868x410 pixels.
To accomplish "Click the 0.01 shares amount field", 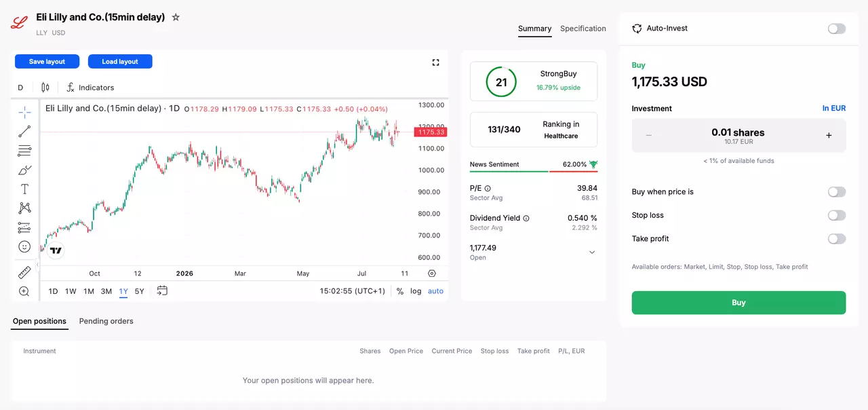I will click(x=738, y=136).
